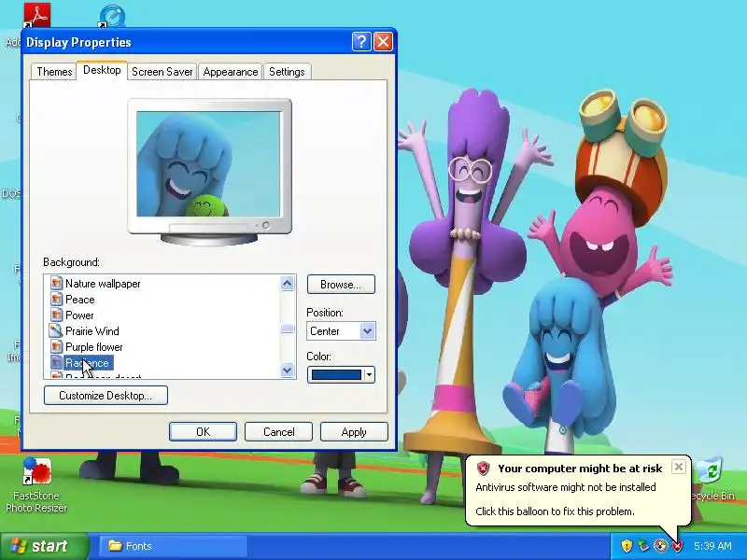This screenshot has height=560, width=747.
Task: Select the Desktop tab
Action: 102,71
